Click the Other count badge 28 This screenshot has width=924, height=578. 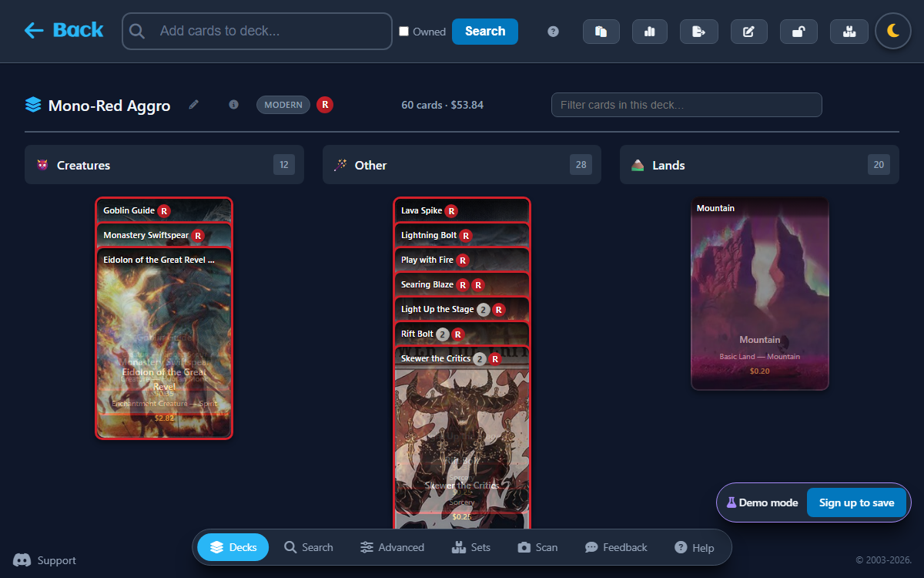pos(581,164)
